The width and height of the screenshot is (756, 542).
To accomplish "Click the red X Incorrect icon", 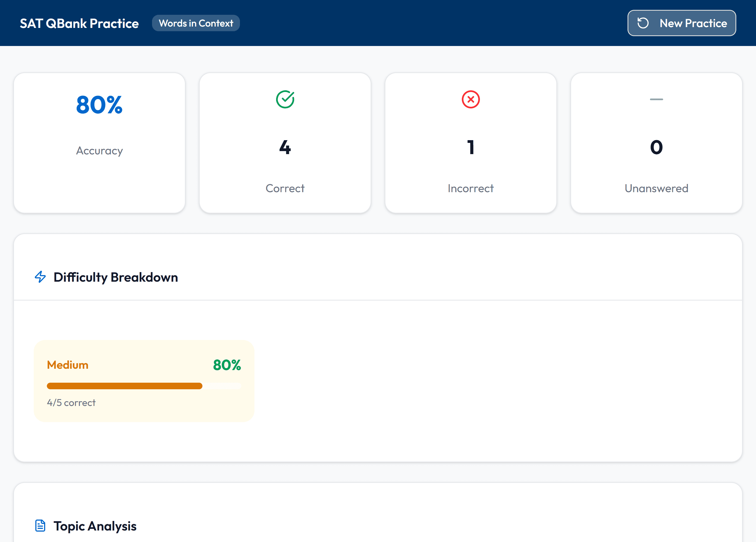I will [x=471, y=99].
